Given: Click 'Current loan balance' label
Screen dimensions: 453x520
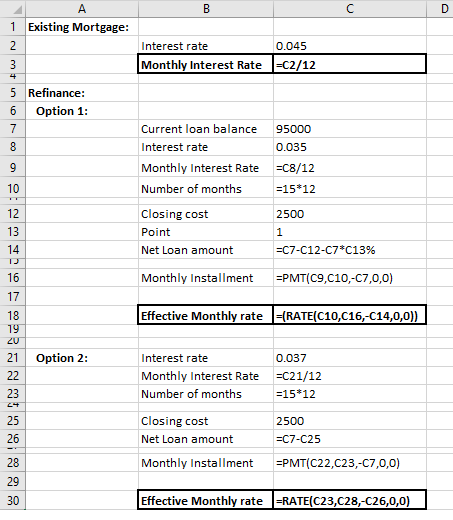Looking at the screenshot, I should [206, 129].
